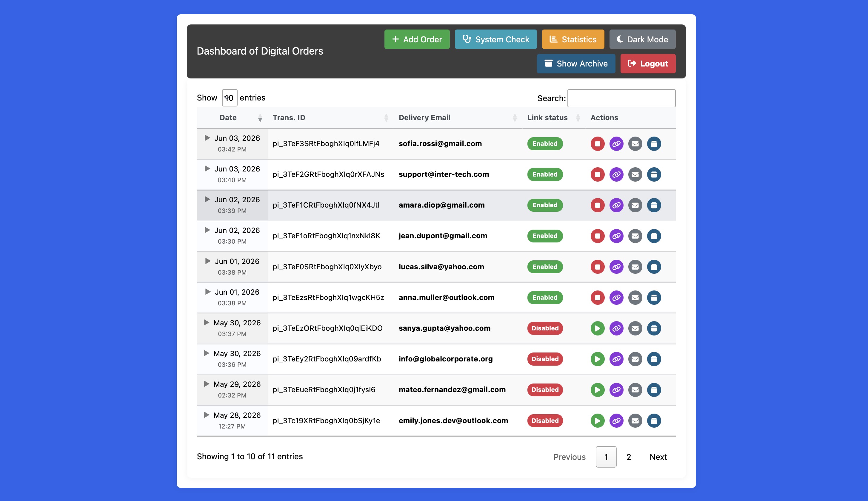Run System Check
This screenshot has height=501, width=868.
tap(495, 39)
